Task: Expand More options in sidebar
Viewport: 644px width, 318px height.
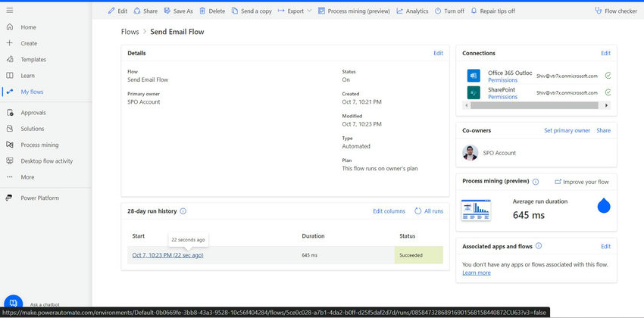Action: point(27,177)
